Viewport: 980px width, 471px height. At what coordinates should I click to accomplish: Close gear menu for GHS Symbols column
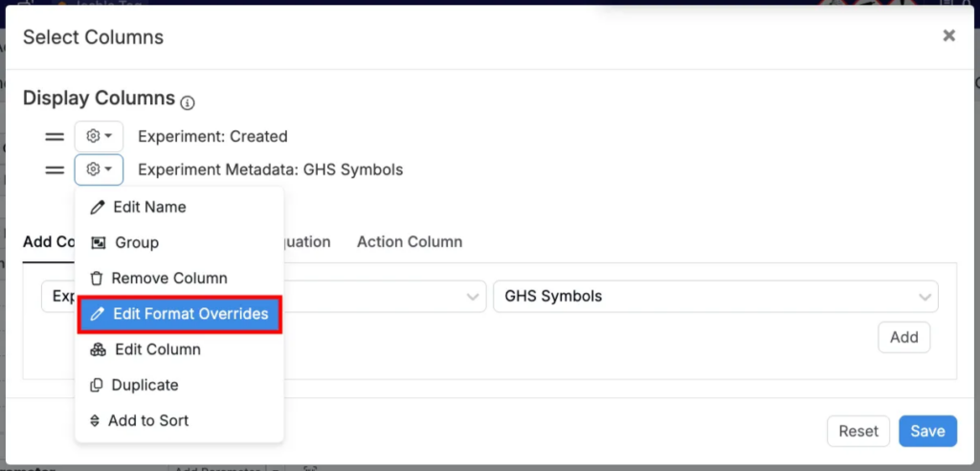pos(99,170)
